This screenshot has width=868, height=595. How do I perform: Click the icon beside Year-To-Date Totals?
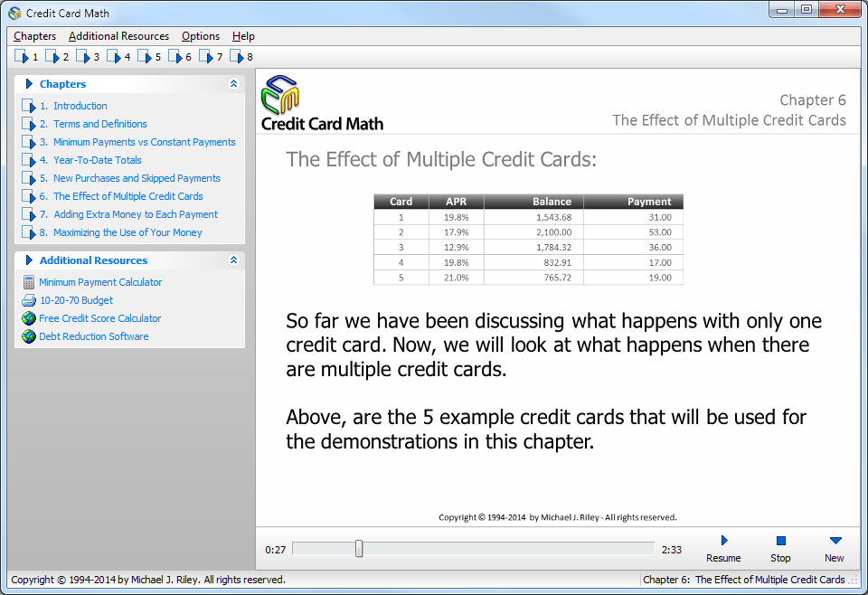tap(29, 161)
